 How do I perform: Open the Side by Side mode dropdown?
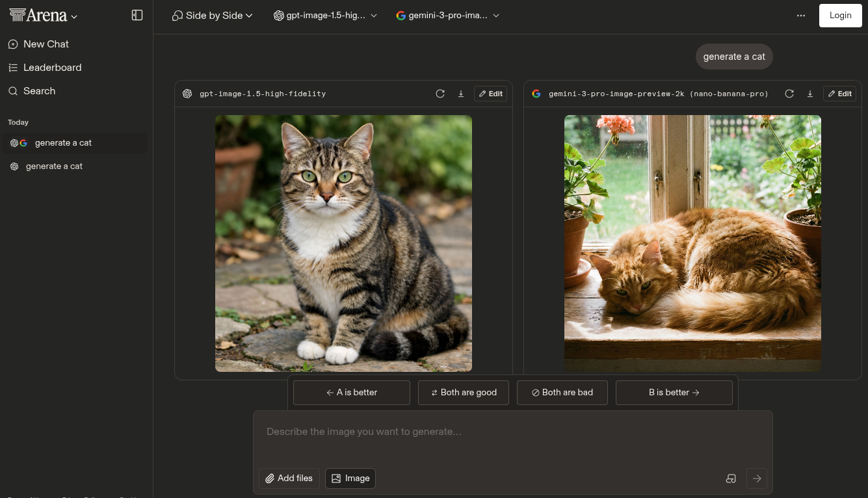pyautogui.click(x=212, y=16)
